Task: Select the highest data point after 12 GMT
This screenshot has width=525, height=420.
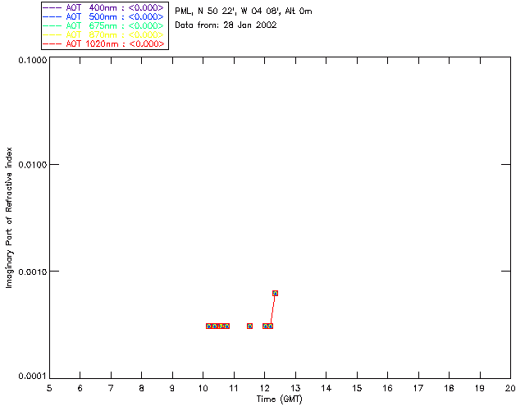Action: pyautogui.click(x=276, y=293)
